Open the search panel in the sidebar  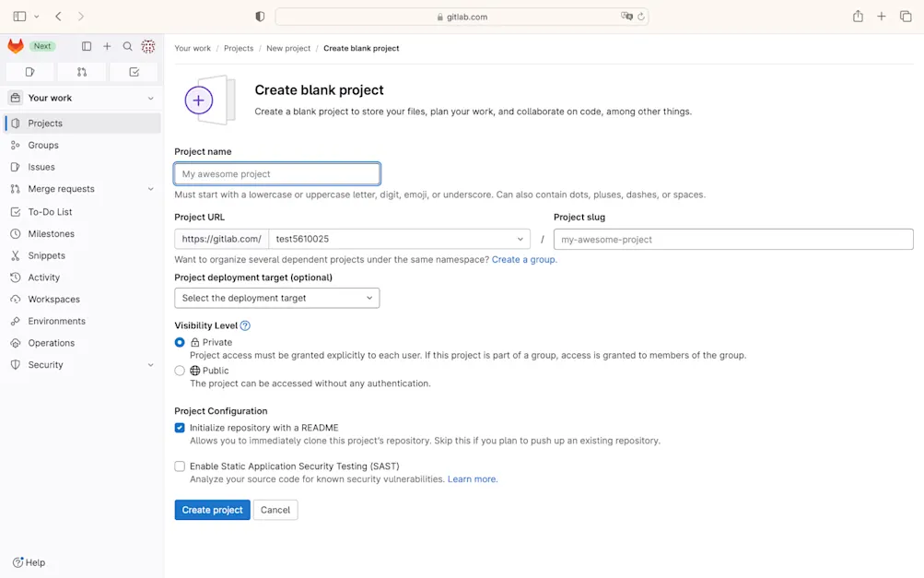point(127,45)
